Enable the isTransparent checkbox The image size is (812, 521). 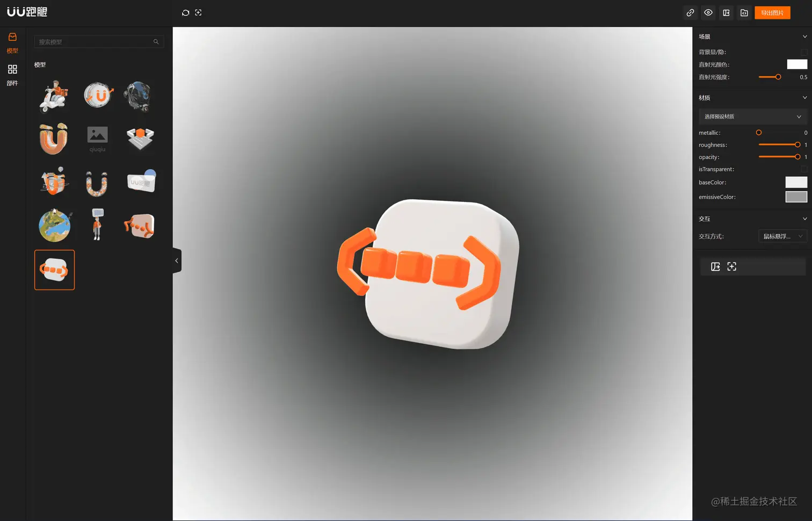click(804, 169)
